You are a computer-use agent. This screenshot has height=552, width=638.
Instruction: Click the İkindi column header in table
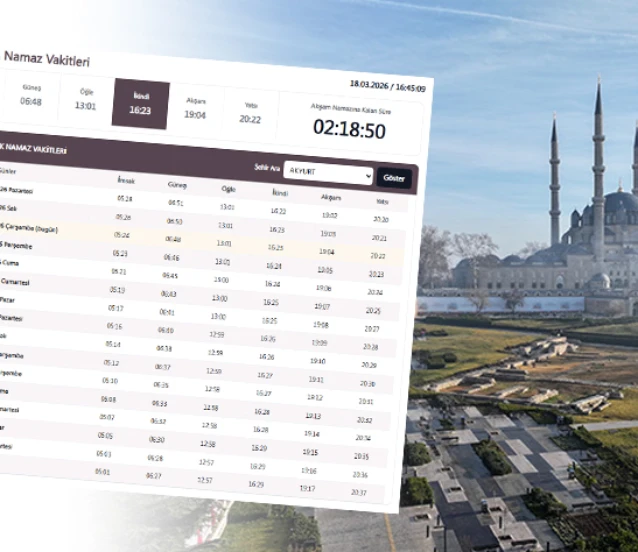[x=280, y=192]
